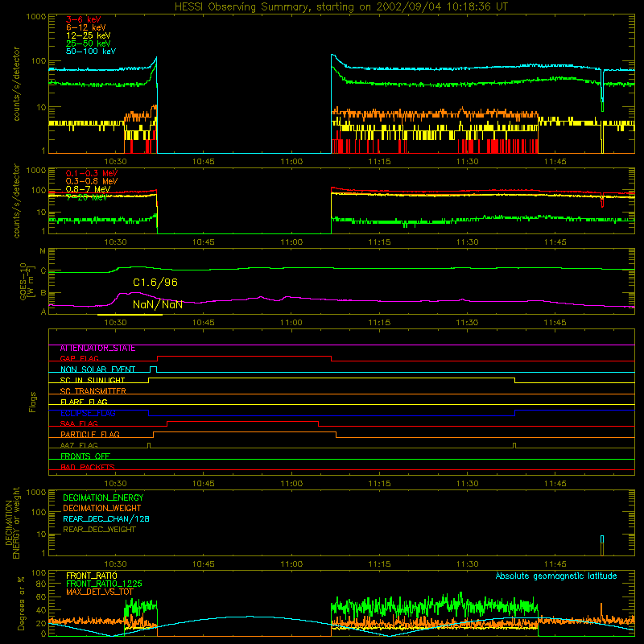Click the 0.1-0.3 MeV legend label
Screen dimensions: 644x644
[92, 173]
